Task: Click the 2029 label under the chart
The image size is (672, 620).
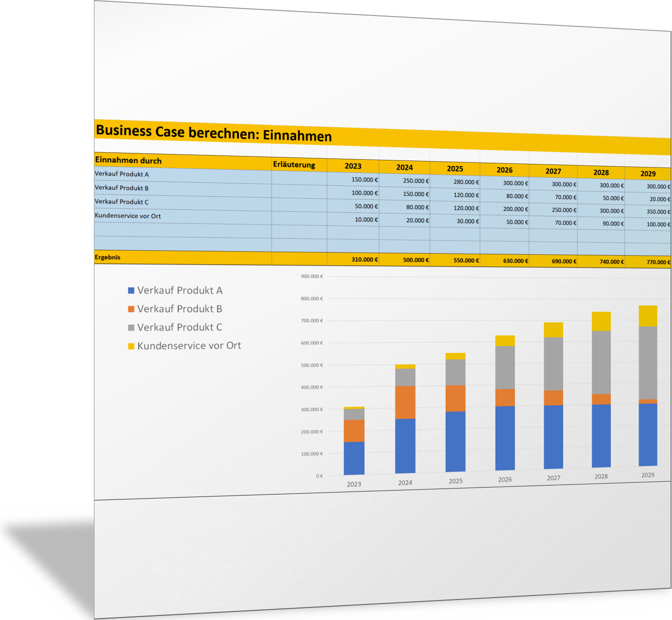Action: pos(648,475)
